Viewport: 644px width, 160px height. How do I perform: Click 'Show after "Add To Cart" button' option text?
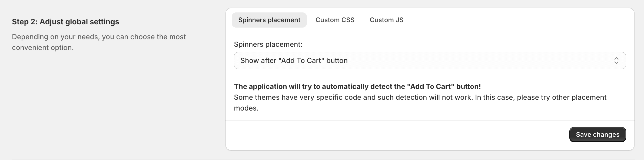[x=294, y=61]
